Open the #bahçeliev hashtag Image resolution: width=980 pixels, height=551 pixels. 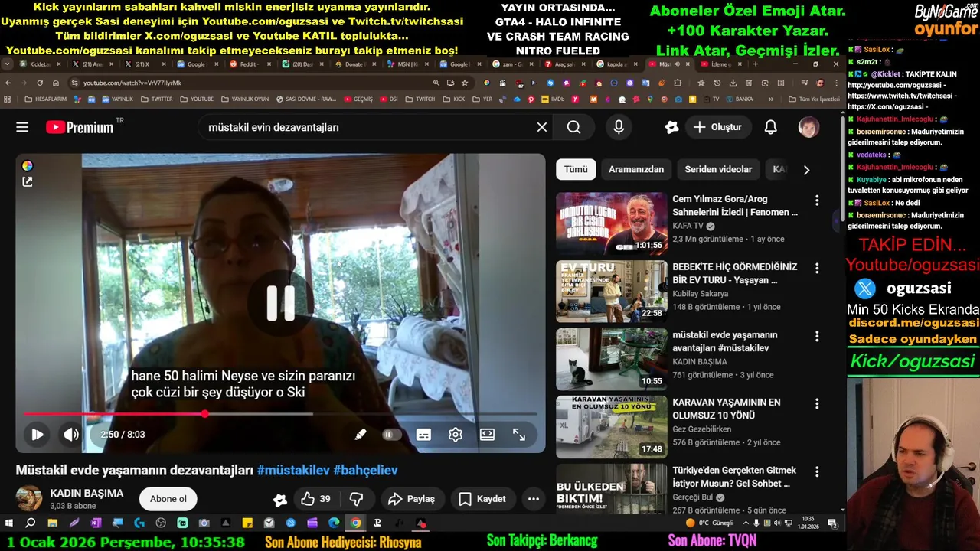[365, 470]
